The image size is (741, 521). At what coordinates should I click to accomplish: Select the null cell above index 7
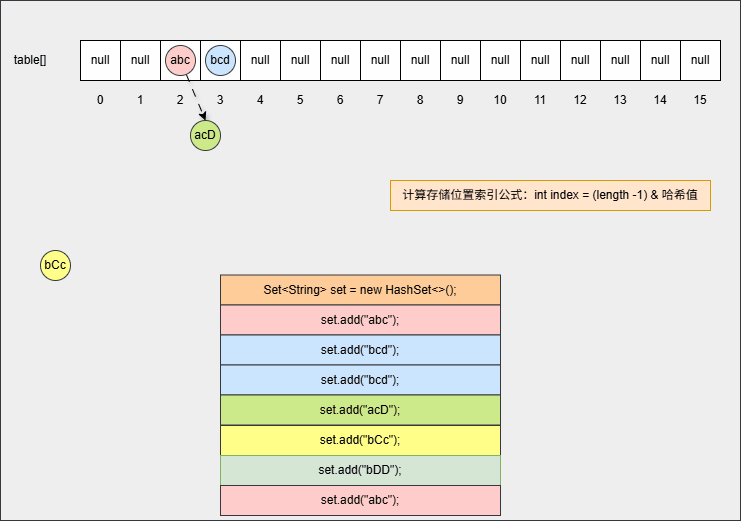tap(380, 60)
